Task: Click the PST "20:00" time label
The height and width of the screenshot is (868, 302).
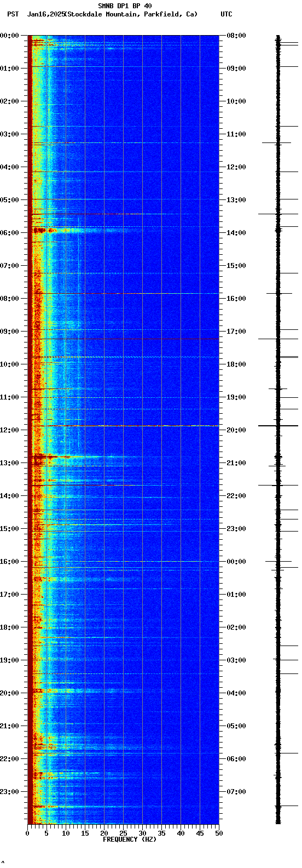Action: pyautogui.click(x=9, y=693)
